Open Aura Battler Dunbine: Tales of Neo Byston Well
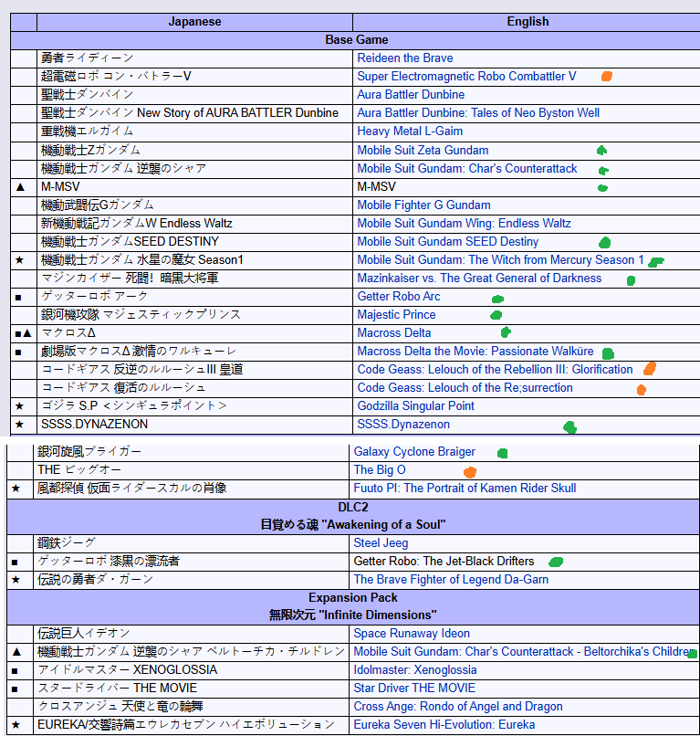700x736 pixels. (x=478, y=113)
